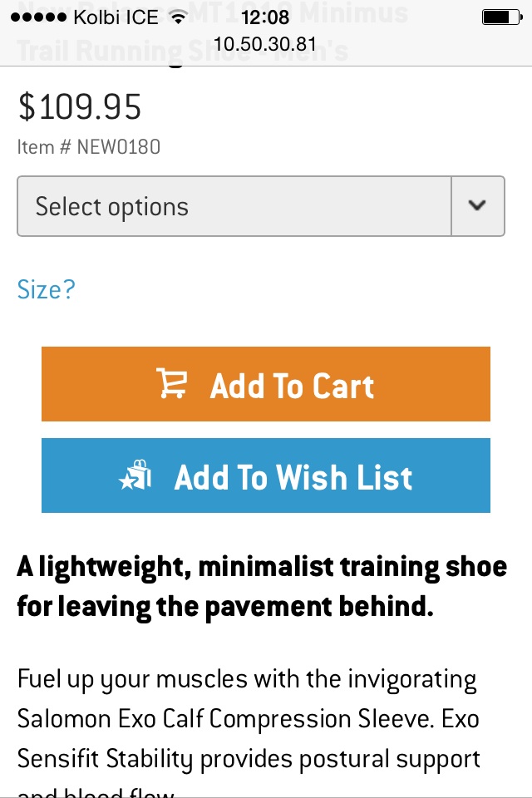Tap the battery indicator icon
532x798 pixels.
coord(499,17)
